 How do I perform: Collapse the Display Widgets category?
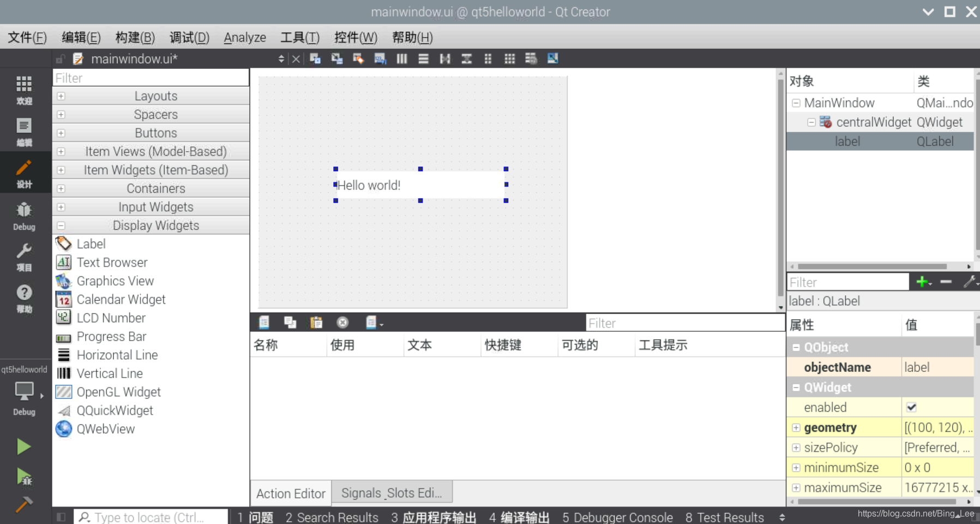point(61,225)
